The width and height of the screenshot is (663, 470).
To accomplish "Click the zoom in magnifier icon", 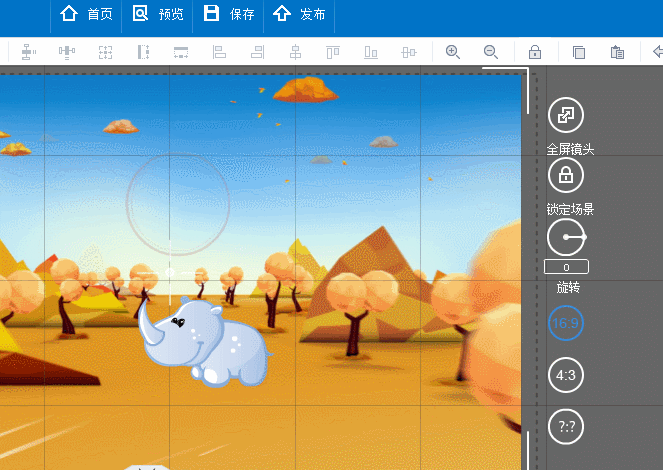I will (453, 52).
